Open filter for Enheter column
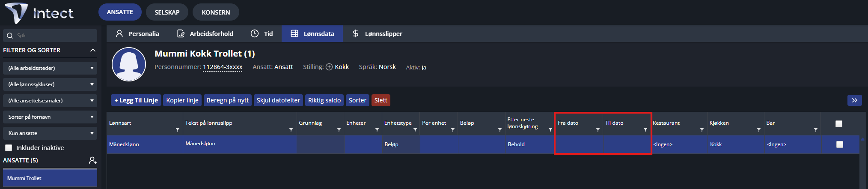 coord(377,130)
